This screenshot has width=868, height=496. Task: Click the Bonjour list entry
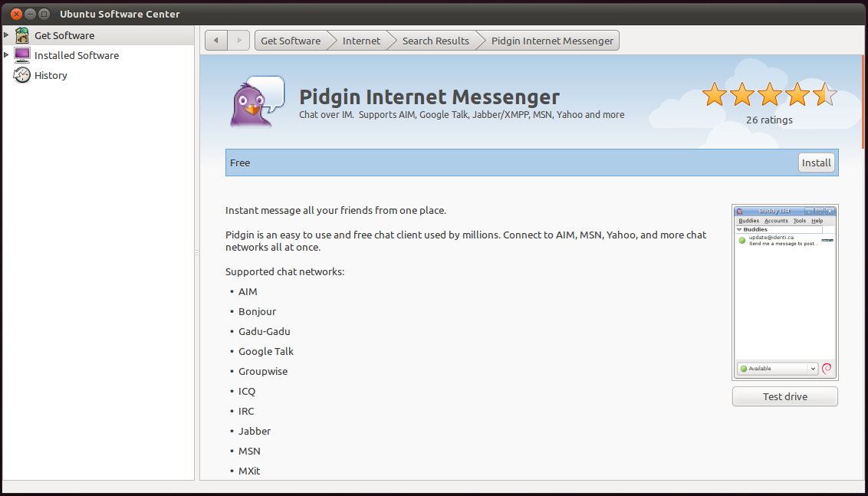(258, 312)
